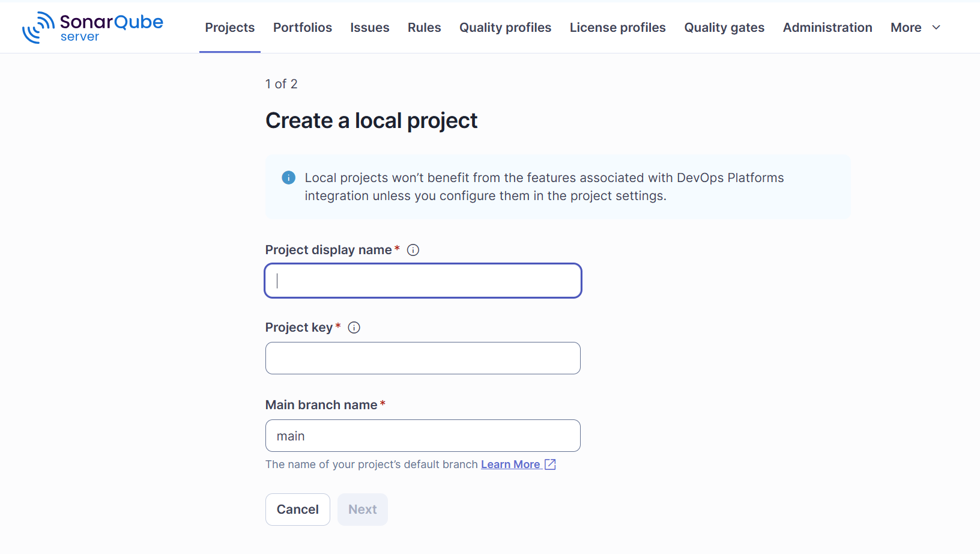Click the Main branch name field
Screen dimensions: 980x554
(423, 436)
